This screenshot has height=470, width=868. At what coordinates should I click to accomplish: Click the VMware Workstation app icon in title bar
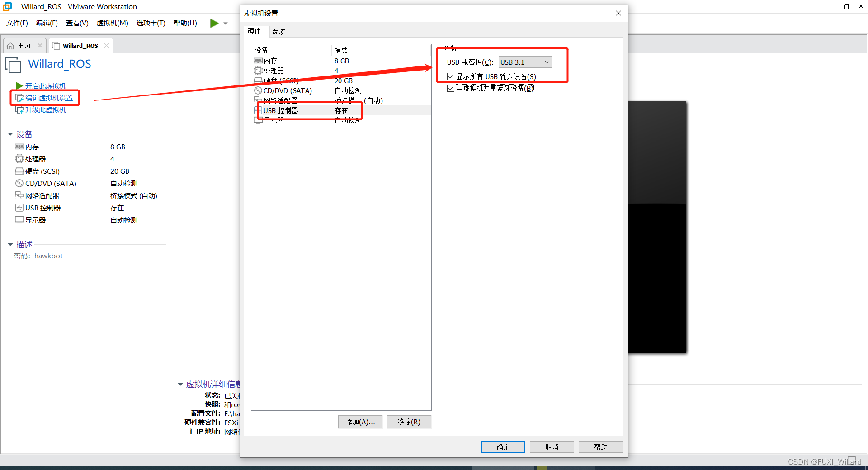[x=7, y=6]
